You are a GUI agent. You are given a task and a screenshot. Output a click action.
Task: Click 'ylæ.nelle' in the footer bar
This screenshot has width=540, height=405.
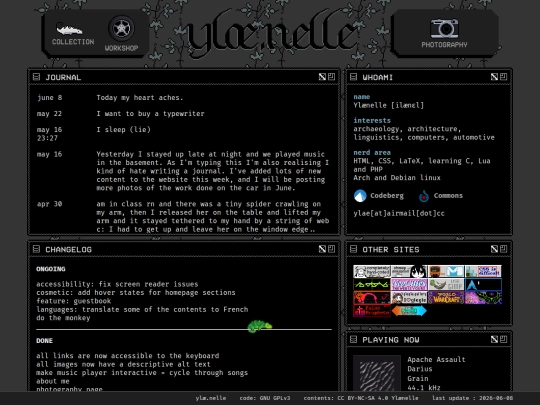pos(211,398)
